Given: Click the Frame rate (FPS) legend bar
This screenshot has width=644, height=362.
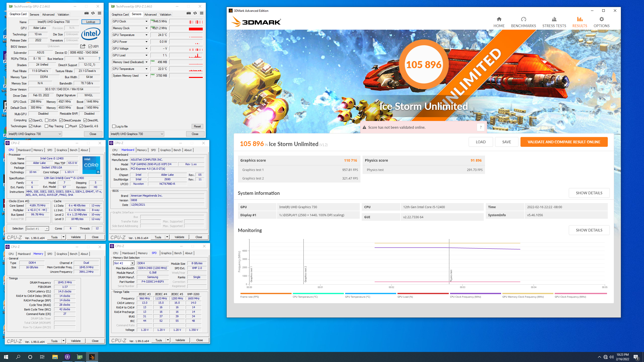Looking at the screenshot, I should [266, 293].
